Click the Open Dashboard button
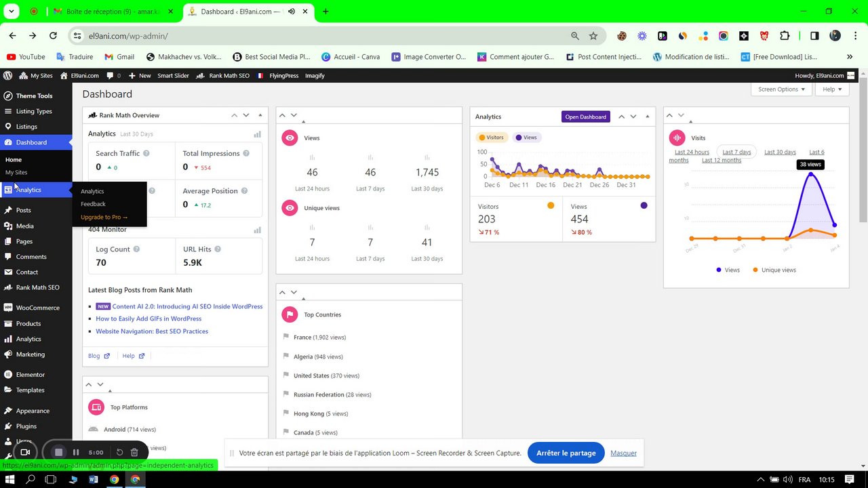This screenshot has height=488, width=868. [586, 117]
